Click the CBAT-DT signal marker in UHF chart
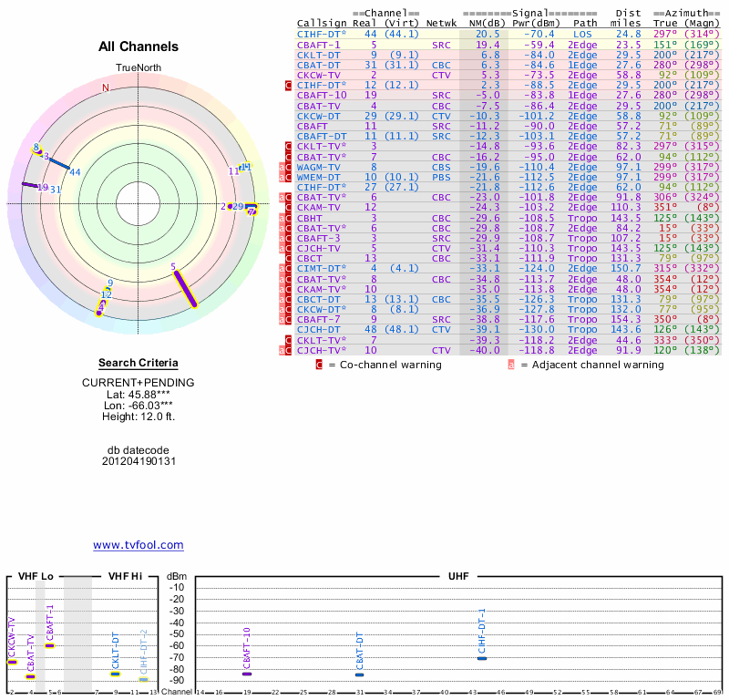 [x=359, y=674]
